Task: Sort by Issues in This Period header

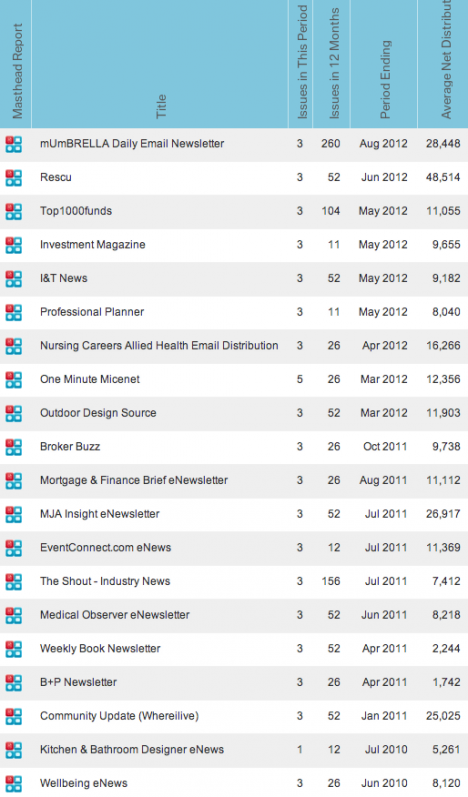Action: pos(302,63)
